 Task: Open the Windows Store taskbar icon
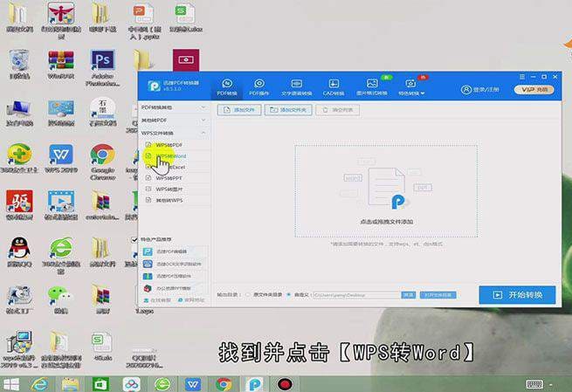point(100,384)
